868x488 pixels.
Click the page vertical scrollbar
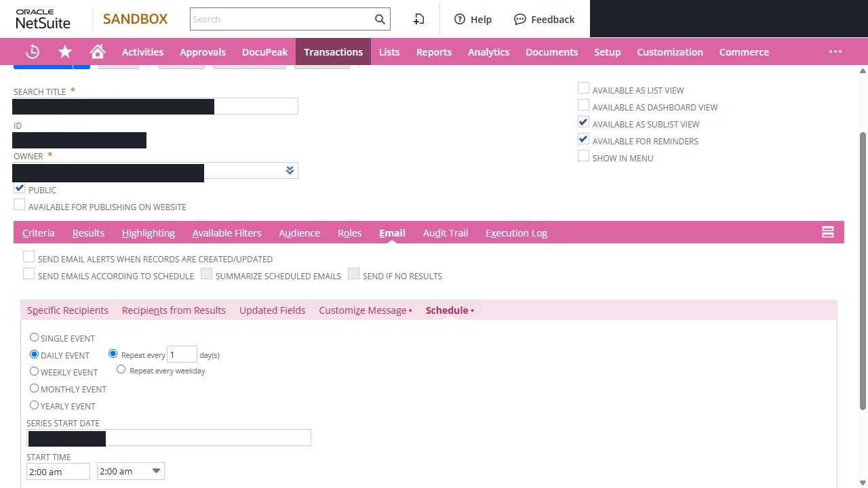863,271
